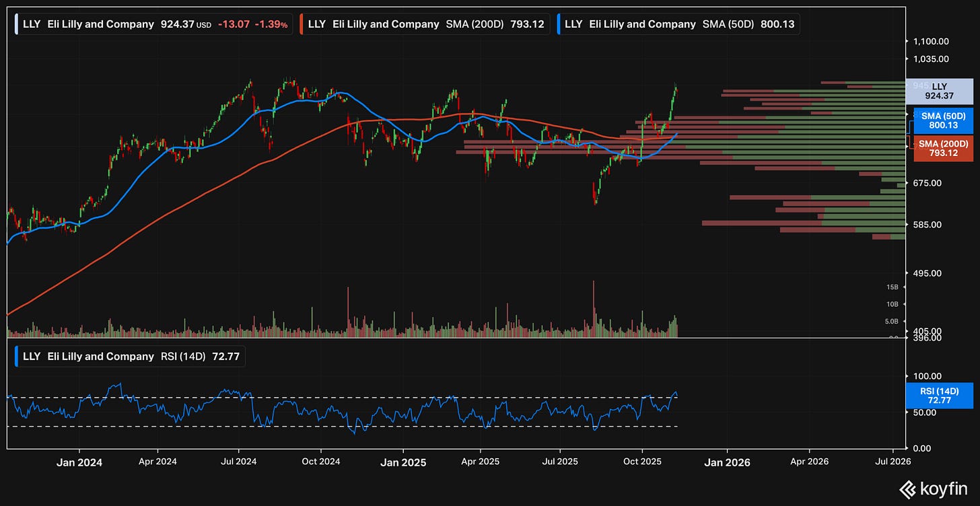Click the SMA (200D) 793.12 axis tag
The height and width of the screenshot is (506, 980).
(943, 148)
